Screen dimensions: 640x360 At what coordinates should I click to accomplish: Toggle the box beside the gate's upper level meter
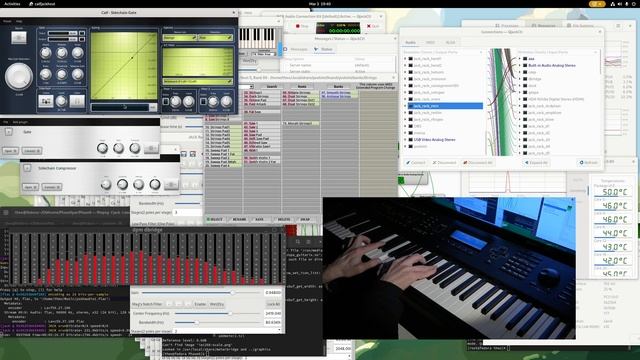pos(82,33)
